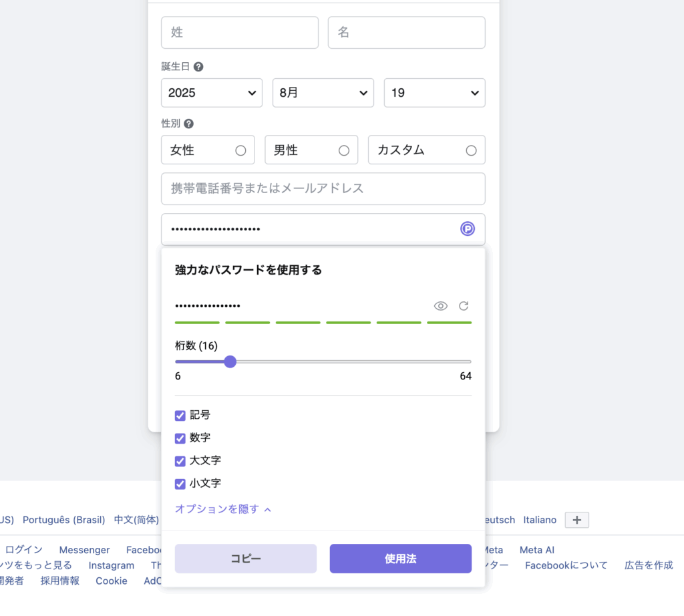Click the birthday help question mark icon

(198, 67)
